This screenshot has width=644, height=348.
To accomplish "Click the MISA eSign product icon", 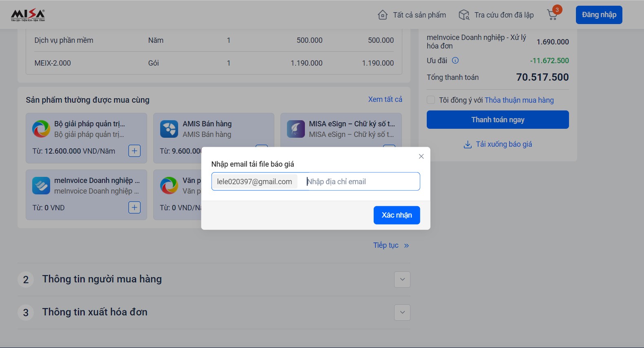I will coord(296,129).
